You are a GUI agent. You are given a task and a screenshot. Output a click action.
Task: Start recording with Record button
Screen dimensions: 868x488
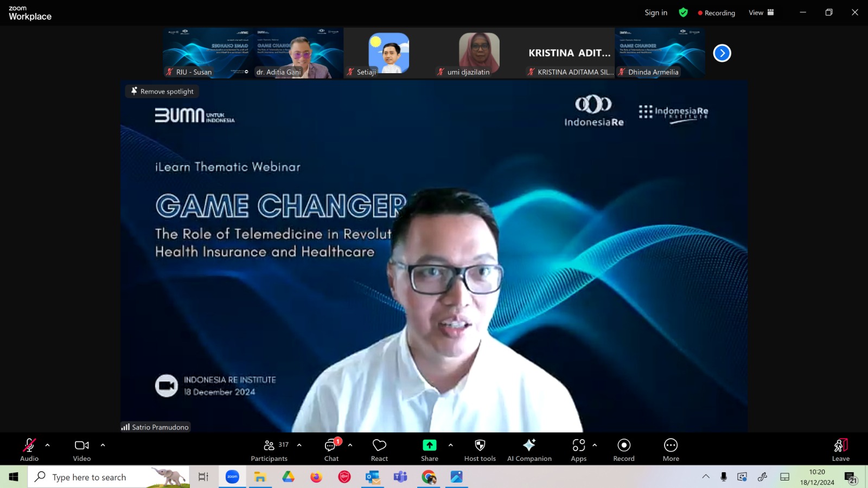pos(624,450)
